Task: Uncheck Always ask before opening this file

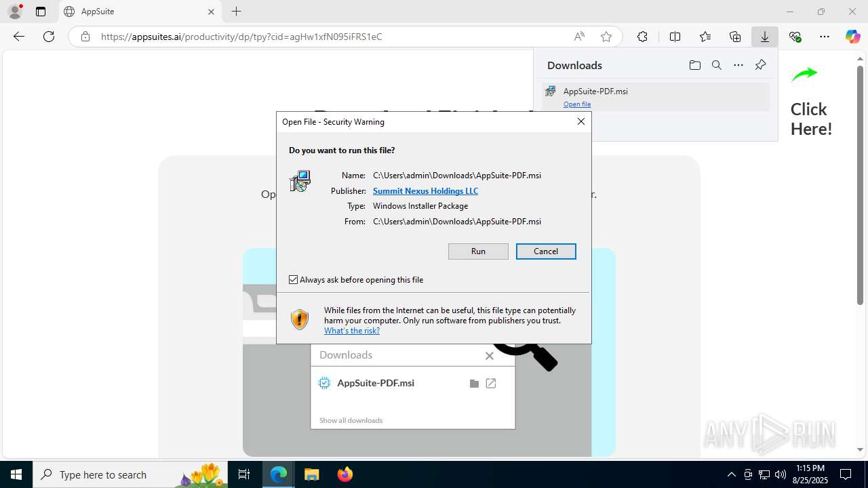Action: (x=294, y=279)
